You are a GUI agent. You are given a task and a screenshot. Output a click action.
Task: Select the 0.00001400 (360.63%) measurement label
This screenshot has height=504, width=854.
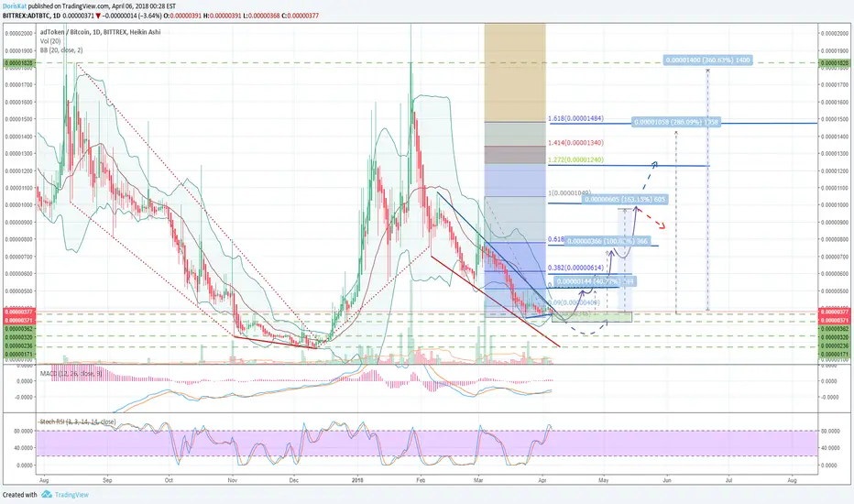(707, 60)
